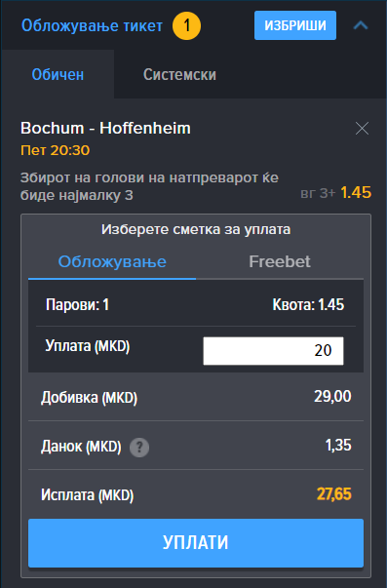Click the 1.45 odds value for вг 3+
Screen dimensions: 387x588
click(x=356, y=193)
